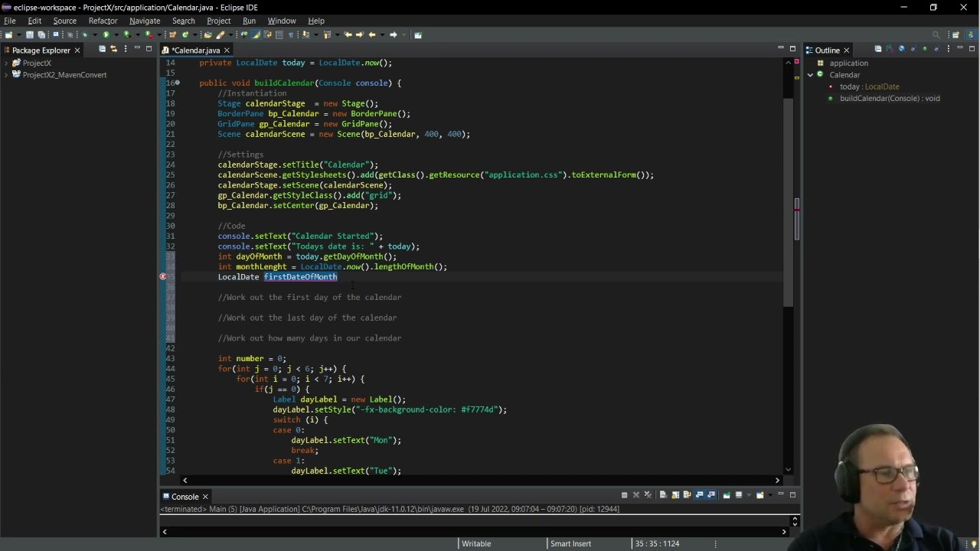Expand the ProjectX2_MavenConvert project node

tap(6, 75)
